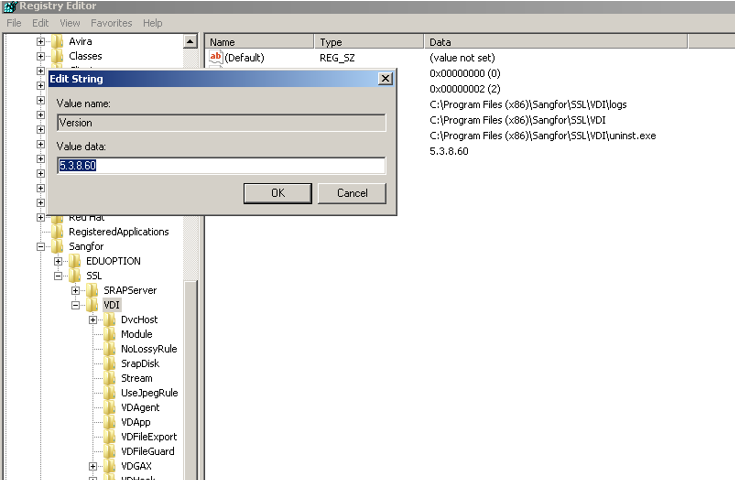Click the Classes folder icon
Image resolution: width=735 pixels, height=480 pixels.
click(57, 56)
